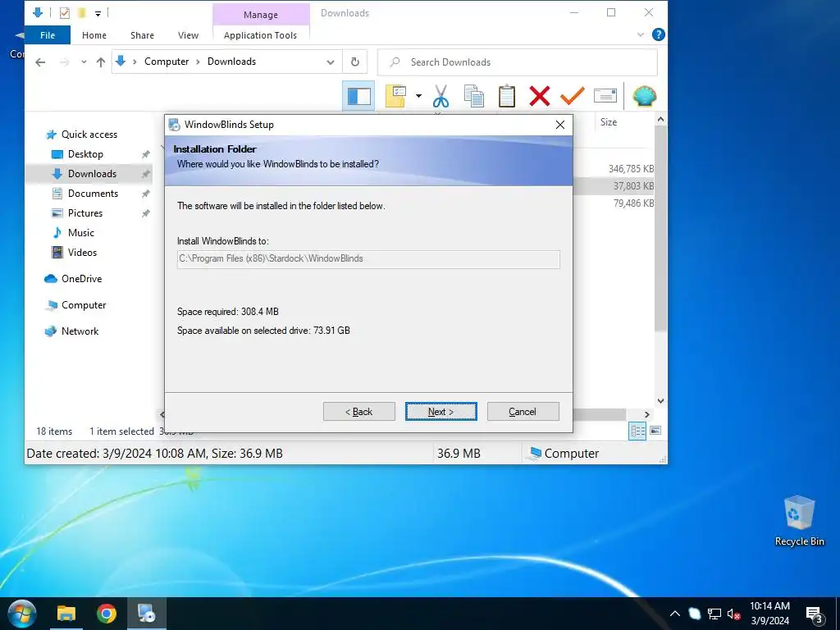Unpin Desktop using its pin icon

pyautogui.click(x=145, y=154)
